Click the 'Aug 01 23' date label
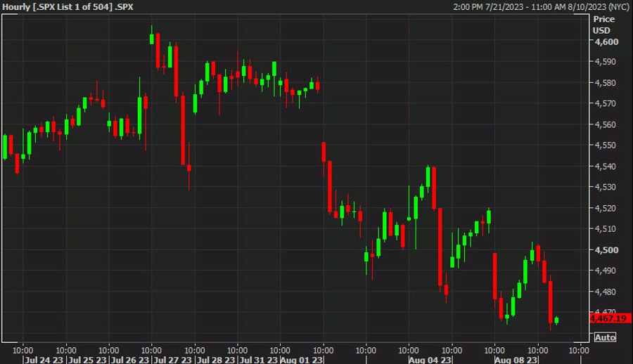The width and height of the screenshot is (633, 364). [302, 360]
